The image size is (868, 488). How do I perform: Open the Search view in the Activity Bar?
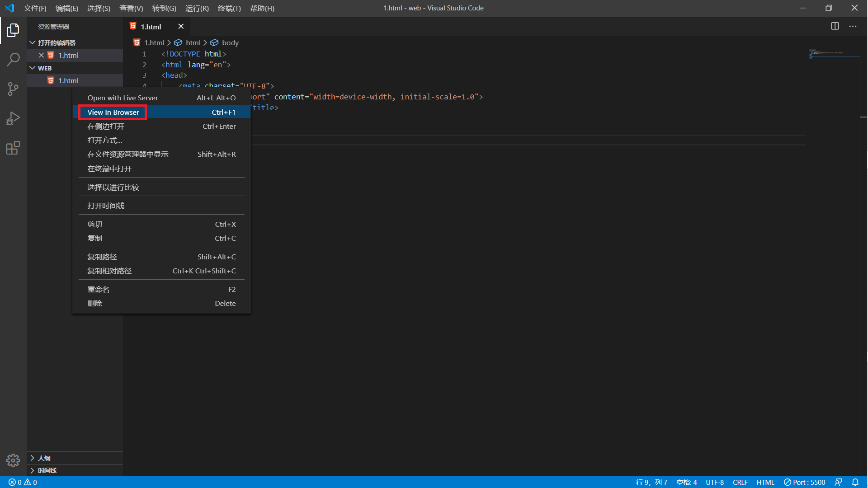pyautogui.click(x=13, y=59)
